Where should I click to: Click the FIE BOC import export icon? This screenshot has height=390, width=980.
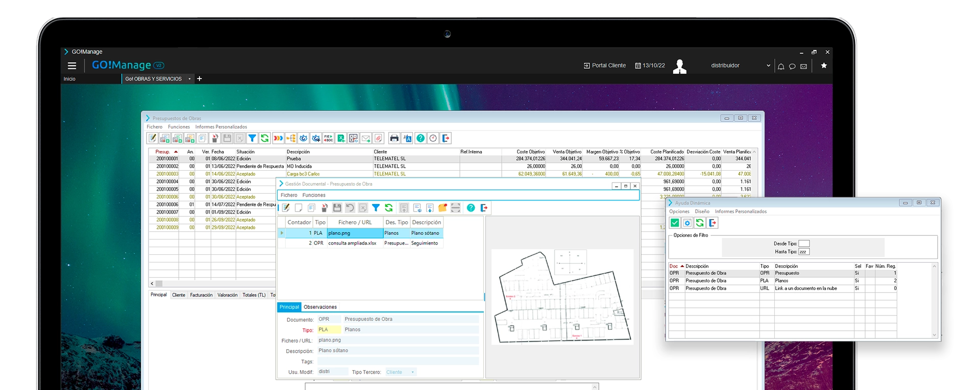pos(329,138)
